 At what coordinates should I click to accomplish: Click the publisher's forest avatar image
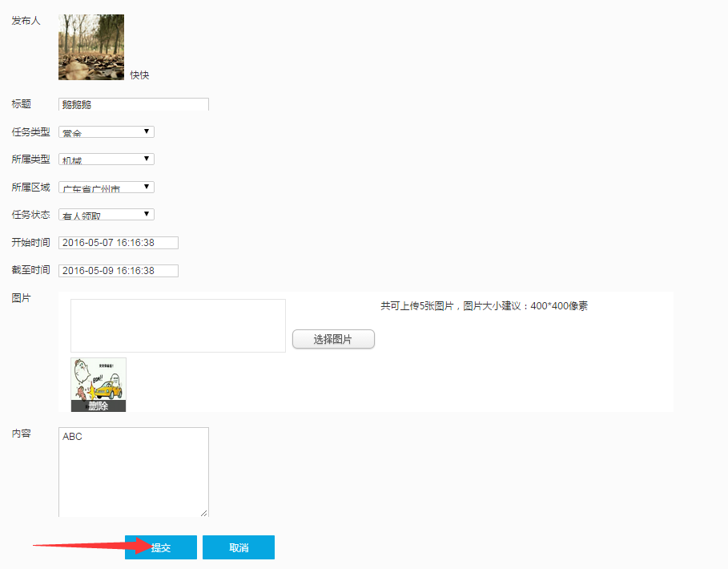(x=91, y=47)
